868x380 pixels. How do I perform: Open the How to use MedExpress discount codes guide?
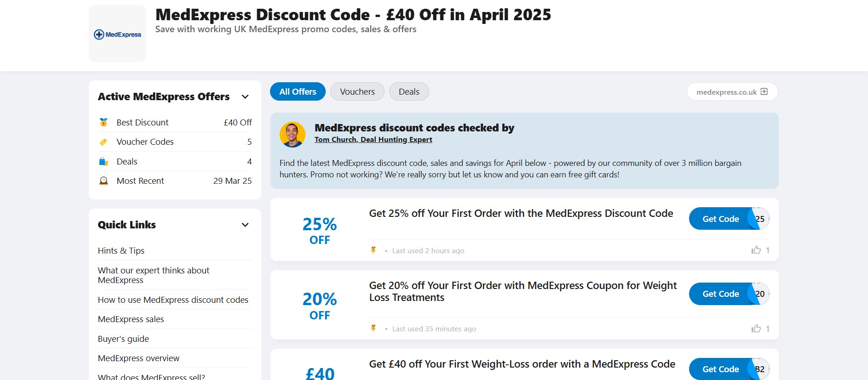(x=173, y=300)
